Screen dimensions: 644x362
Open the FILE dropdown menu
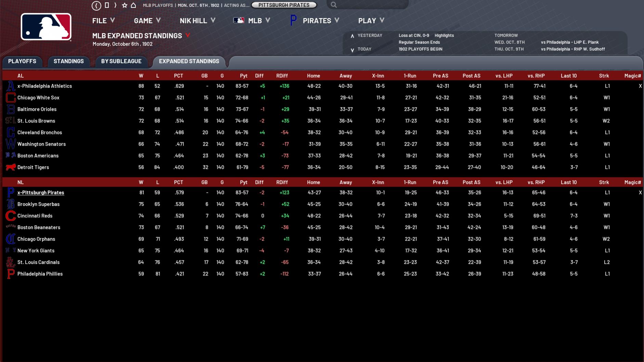103,21
